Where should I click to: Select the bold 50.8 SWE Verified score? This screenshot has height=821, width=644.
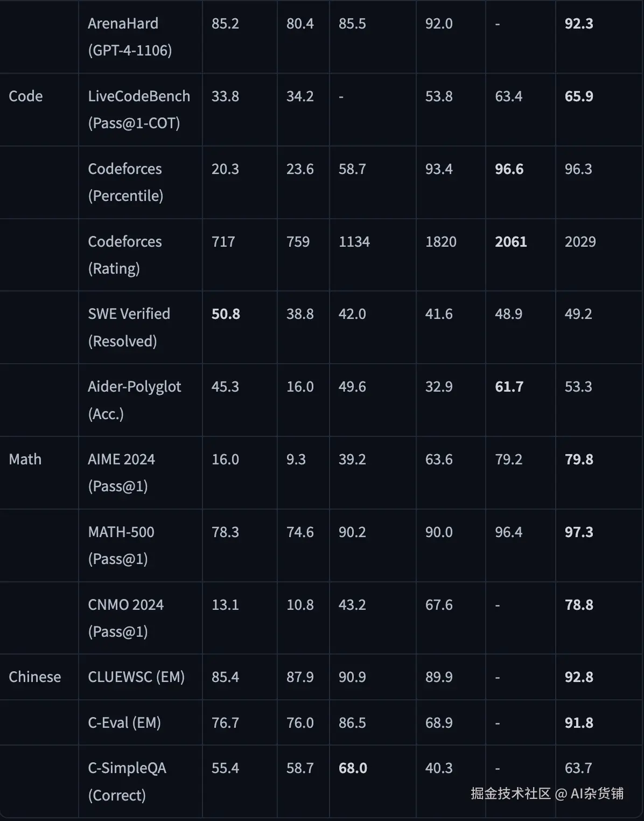[226, 314]
